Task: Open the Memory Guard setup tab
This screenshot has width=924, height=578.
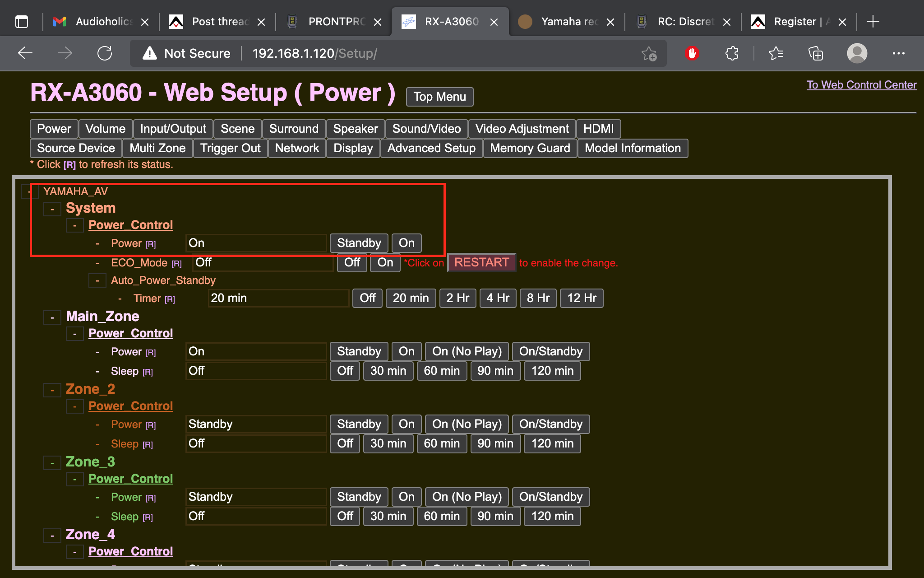Action: (530, 148)
